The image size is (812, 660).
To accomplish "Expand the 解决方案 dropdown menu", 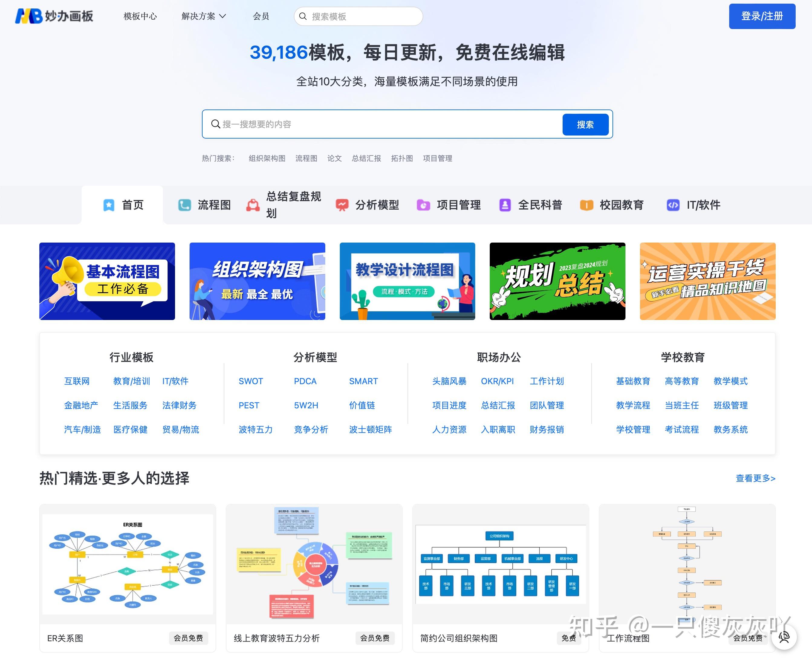I will coord(204,16).
